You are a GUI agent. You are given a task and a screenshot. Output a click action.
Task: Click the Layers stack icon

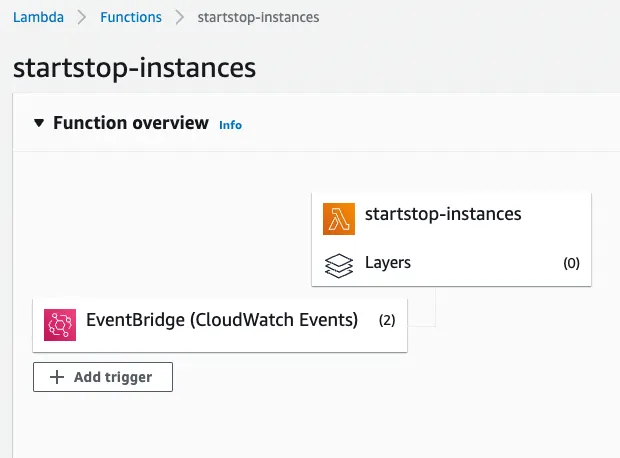339,265
